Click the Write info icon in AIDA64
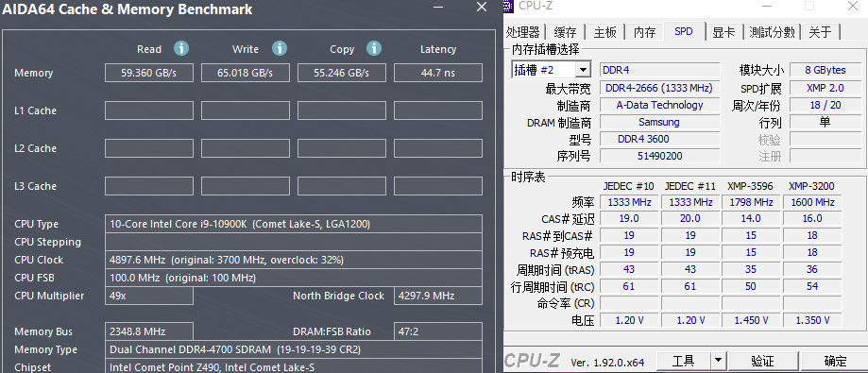 [279, 48]
